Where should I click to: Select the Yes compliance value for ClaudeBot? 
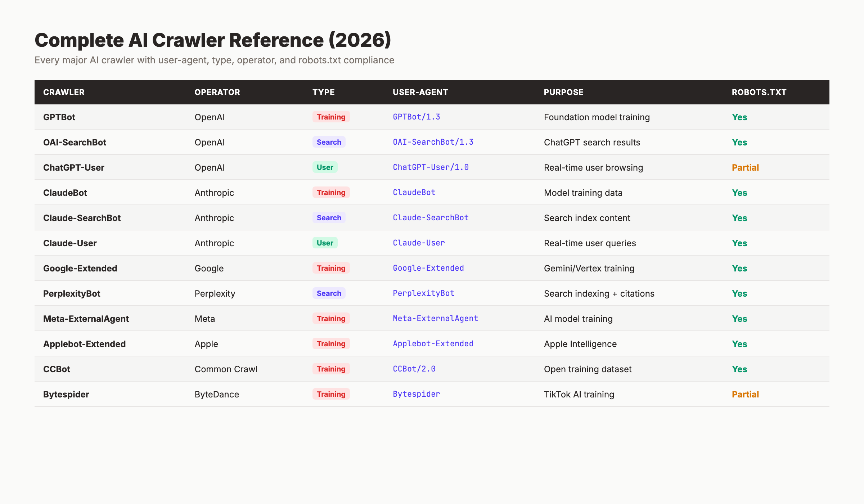pyautogui.click(x=739, y=192)
